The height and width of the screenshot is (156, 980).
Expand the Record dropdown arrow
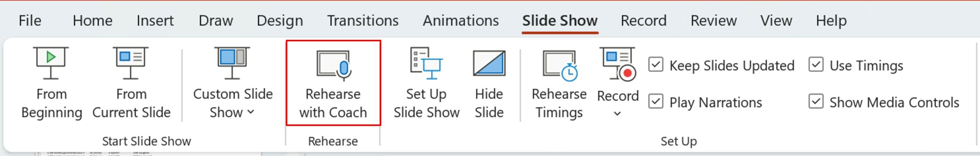coord(617,114)
